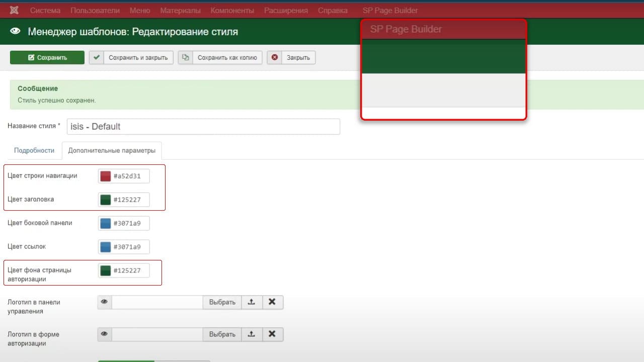
Task: Click Сохранить как копию button
Action: point(220,57)
